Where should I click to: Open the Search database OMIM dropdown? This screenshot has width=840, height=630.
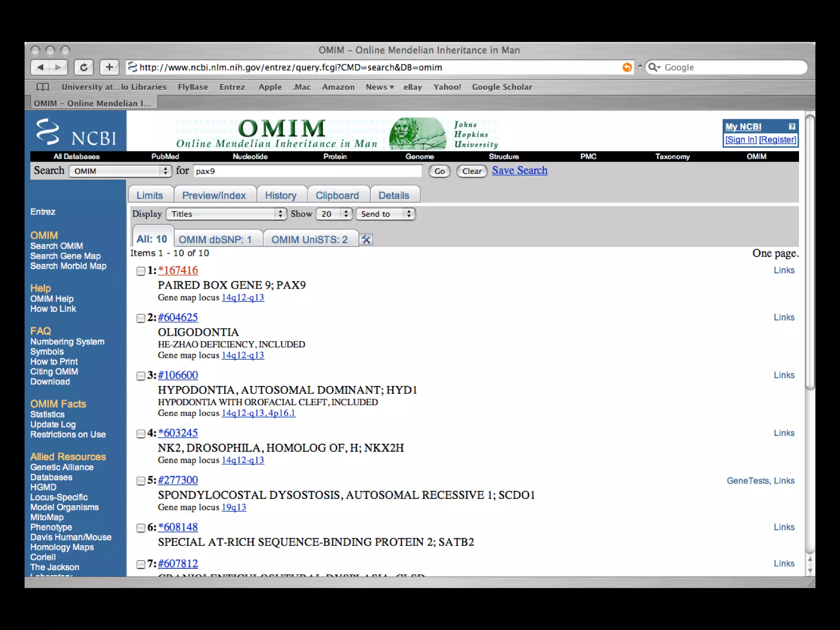click(120, 171)
